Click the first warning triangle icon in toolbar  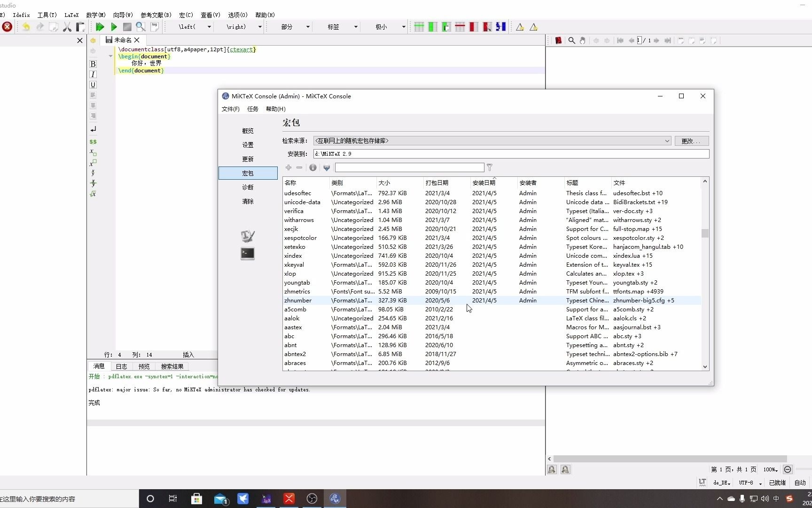(x=520, y=27)
